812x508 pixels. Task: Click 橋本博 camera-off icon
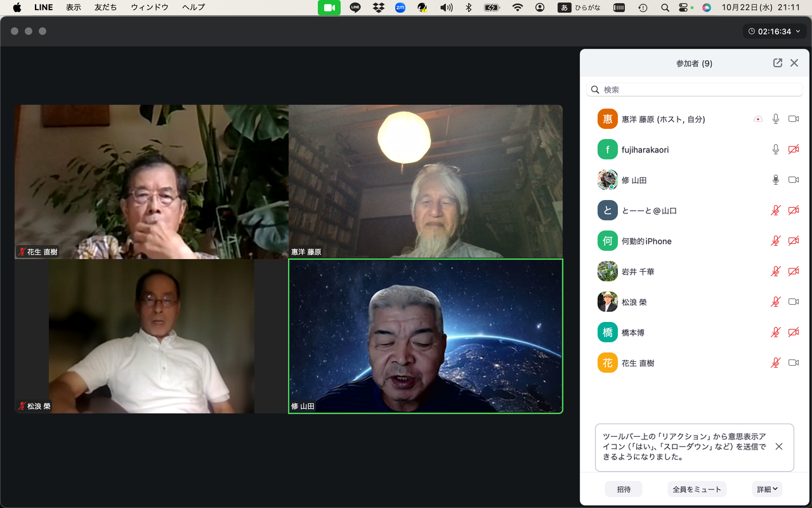(x=794, y=332)
